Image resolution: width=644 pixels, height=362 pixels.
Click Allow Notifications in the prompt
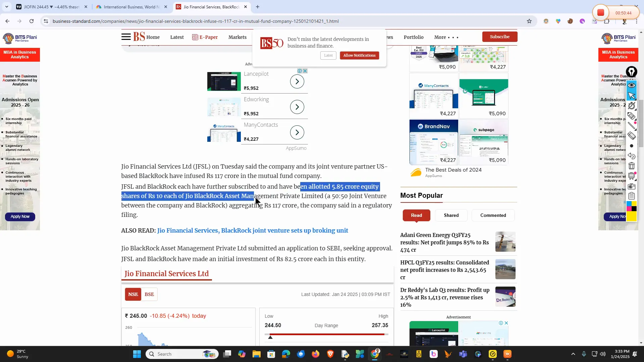tap(359, 55)
